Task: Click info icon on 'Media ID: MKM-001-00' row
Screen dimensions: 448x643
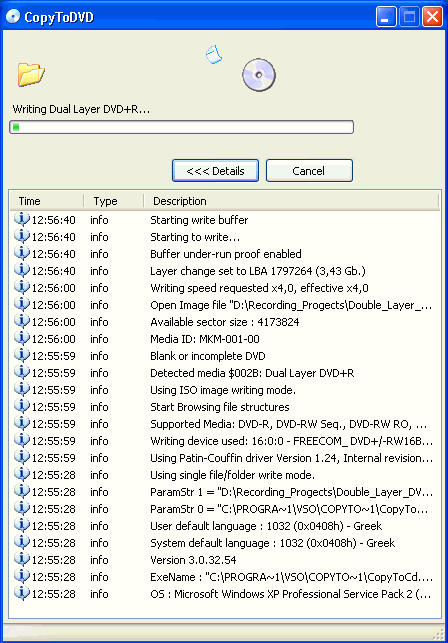Action: click(22, 339)
